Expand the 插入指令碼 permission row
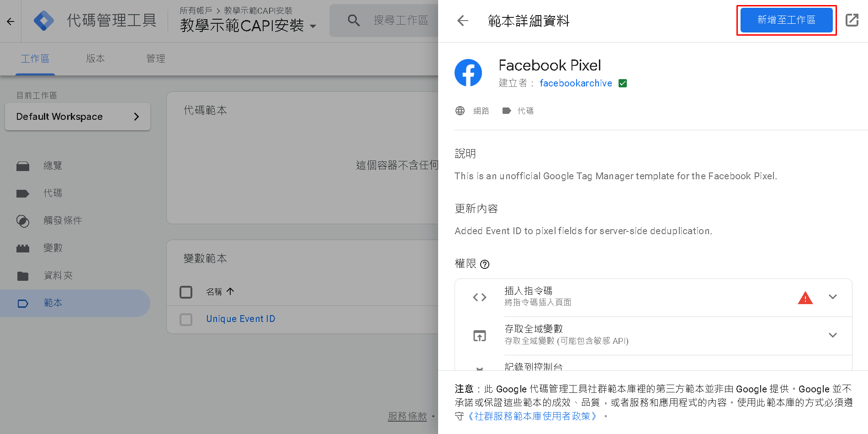868x434 pixels. click(x=833, y=297)
